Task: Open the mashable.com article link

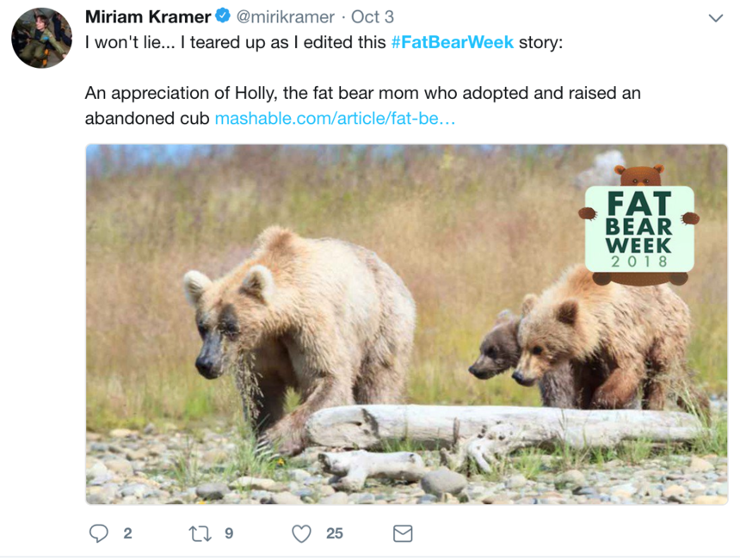Action: (335, 119)
